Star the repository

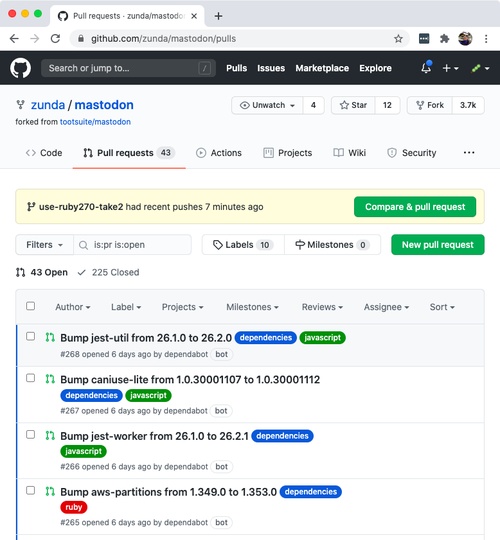coord(353,105)
